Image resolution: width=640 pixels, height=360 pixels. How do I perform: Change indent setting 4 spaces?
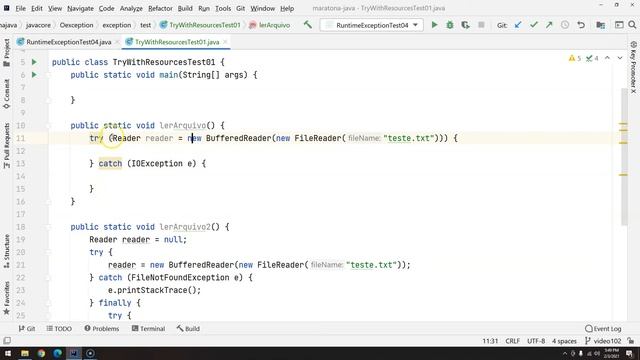click(564, 341)
